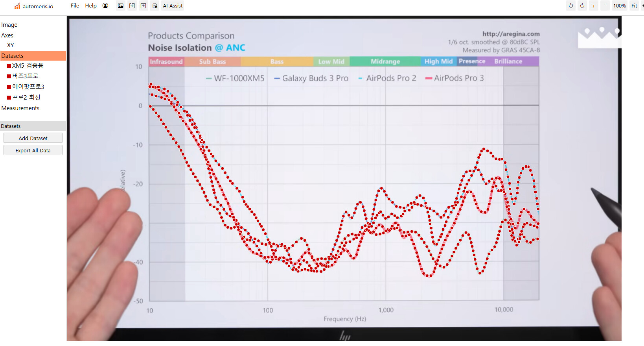Click Export All Data button
This screenshot has height=346, width=644.
coord(33,150)
